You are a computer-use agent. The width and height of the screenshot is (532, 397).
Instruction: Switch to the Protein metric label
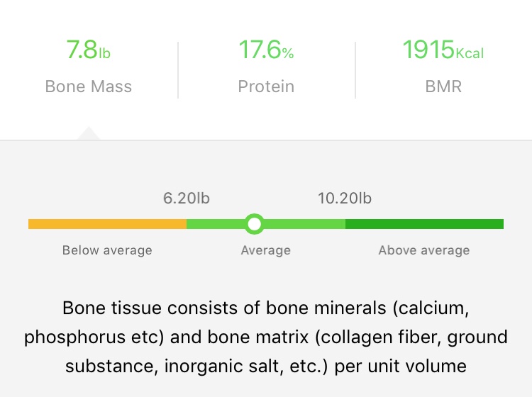coord(266,86)
